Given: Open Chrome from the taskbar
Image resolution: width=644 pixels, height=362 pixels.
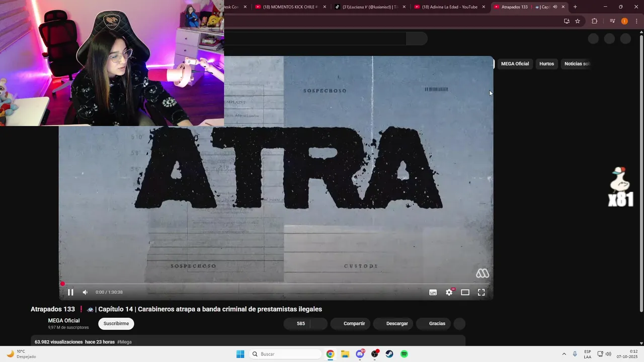Looking at the screenshot, I should [x=330, y=354].
